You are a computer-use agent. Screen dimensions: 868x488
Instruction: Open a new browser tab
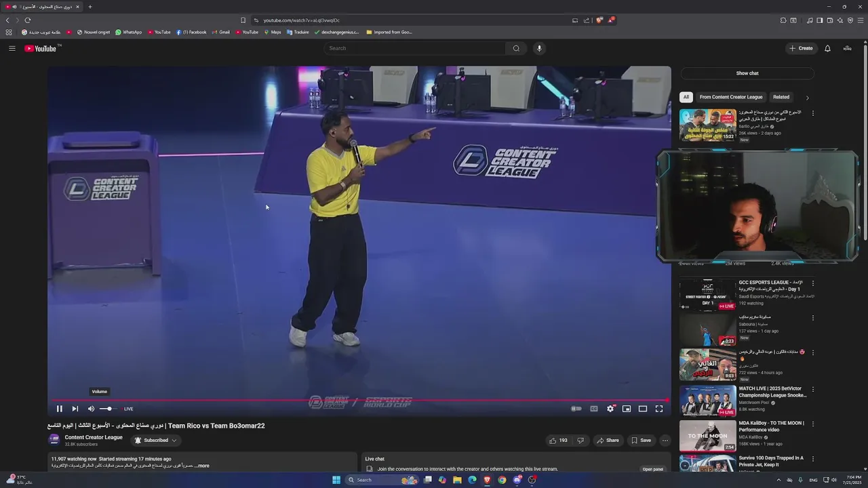point(90,7)
